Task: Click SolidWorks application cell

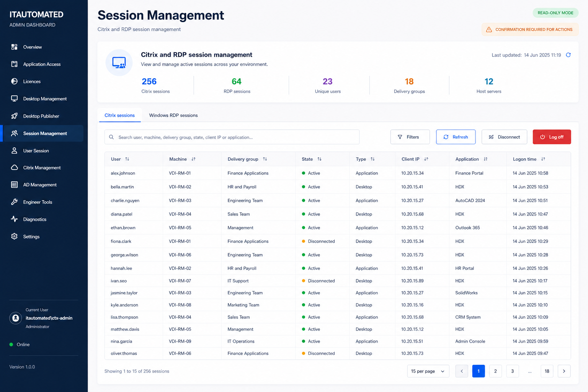Action: 466,293
